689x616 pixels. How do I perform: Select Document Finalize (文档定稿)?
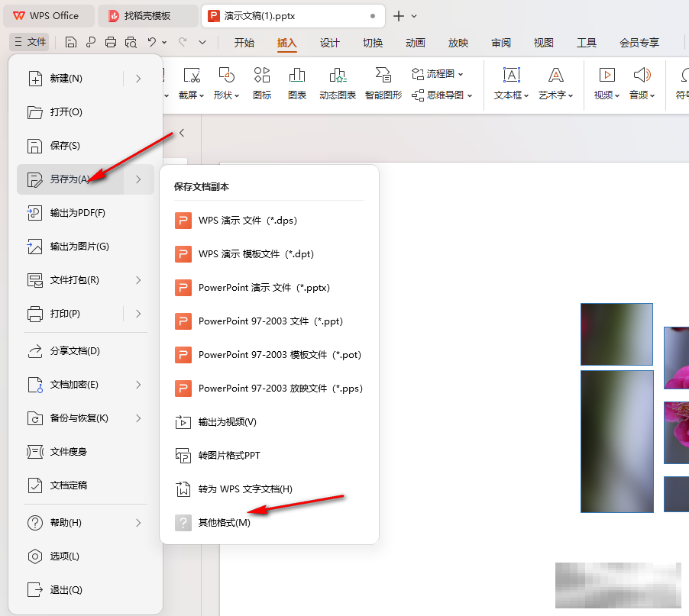click(86, 485)
